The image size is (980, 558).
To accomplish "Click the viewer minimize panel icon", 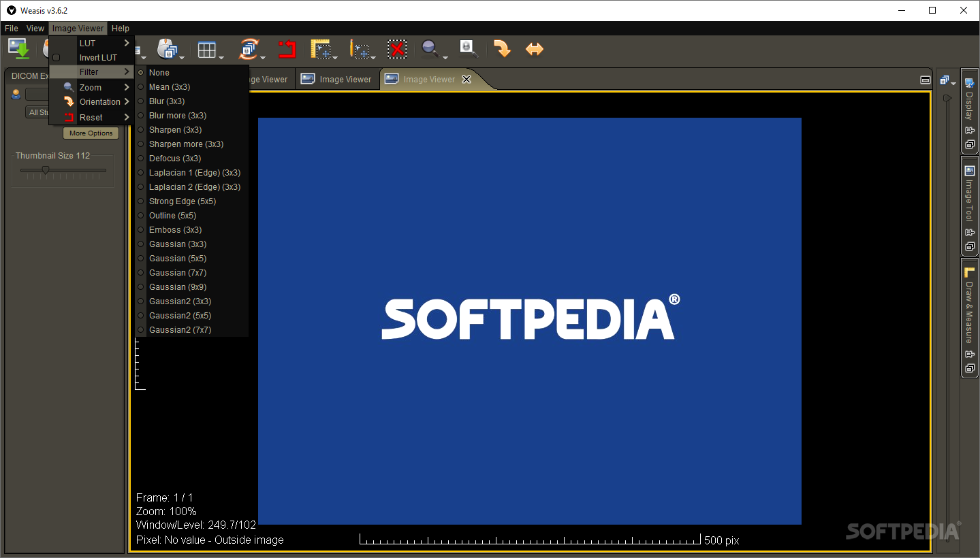I will tap(925, 80).
